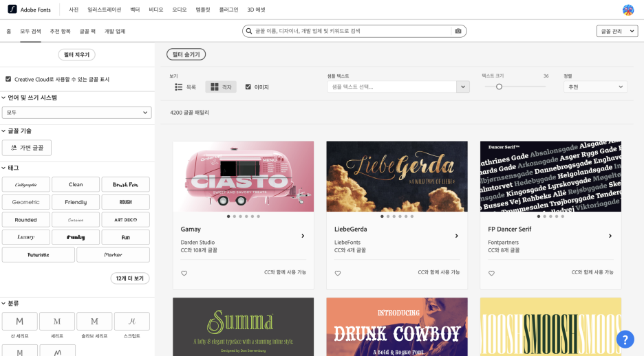Open the Illustrations menu item
This screenshot has height=356, width=644.
tap(105, 10)
